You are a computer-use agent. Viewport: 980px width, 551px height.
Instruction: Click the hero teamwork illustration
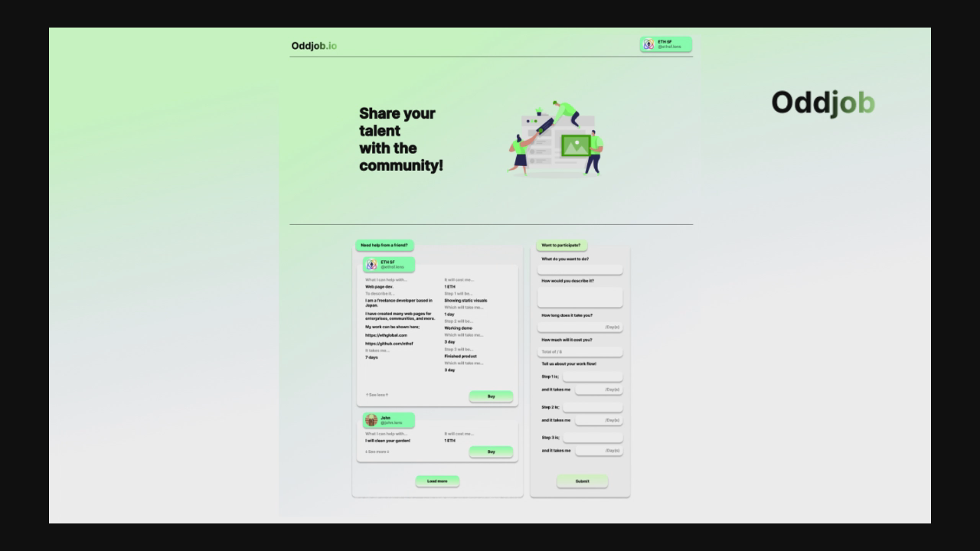[x=557, y=139]
